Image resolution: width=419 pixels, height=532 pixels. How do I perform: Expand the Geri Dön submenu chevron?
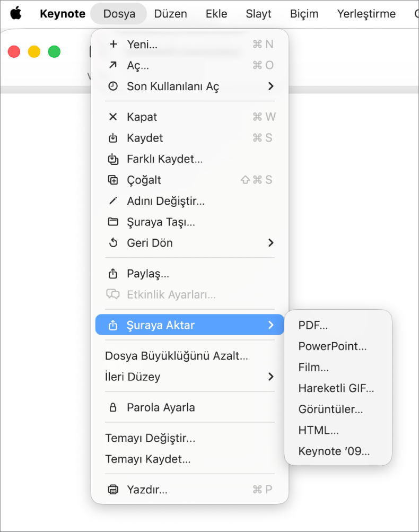coord(270,243)
